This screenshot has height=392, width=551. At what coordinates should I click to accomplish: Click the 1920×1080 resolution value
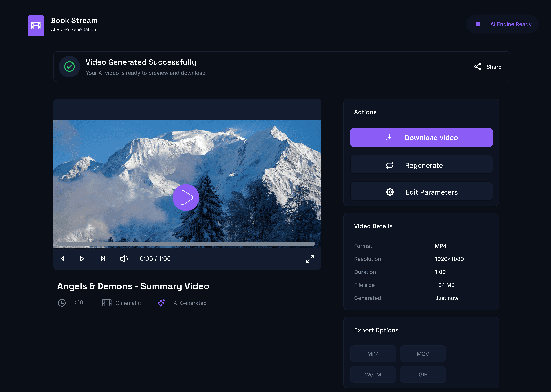pyautogui.click(x=449, y=259)
